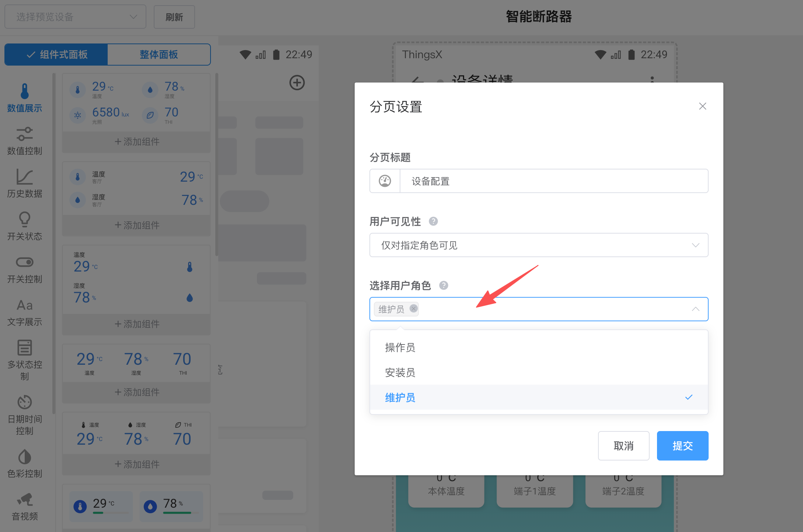Click the 取消 button

pos(623,446)
